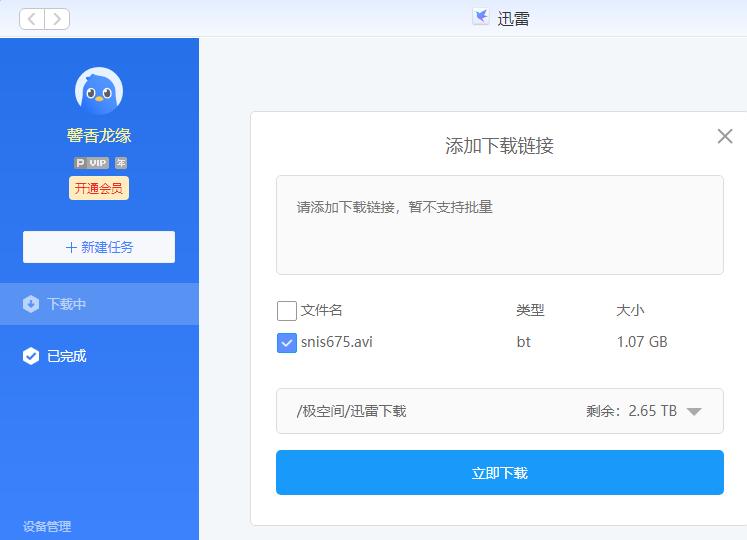Click the Xunlei bird logo in title bar
The image size is (747, 540).
pos(481,17)
